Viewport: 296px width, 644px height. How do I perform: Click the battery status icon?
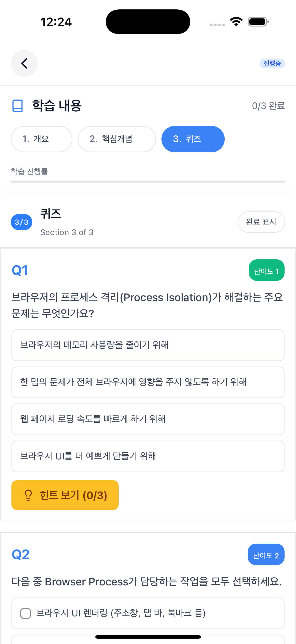pyautogui.click(x=258, y=22)
